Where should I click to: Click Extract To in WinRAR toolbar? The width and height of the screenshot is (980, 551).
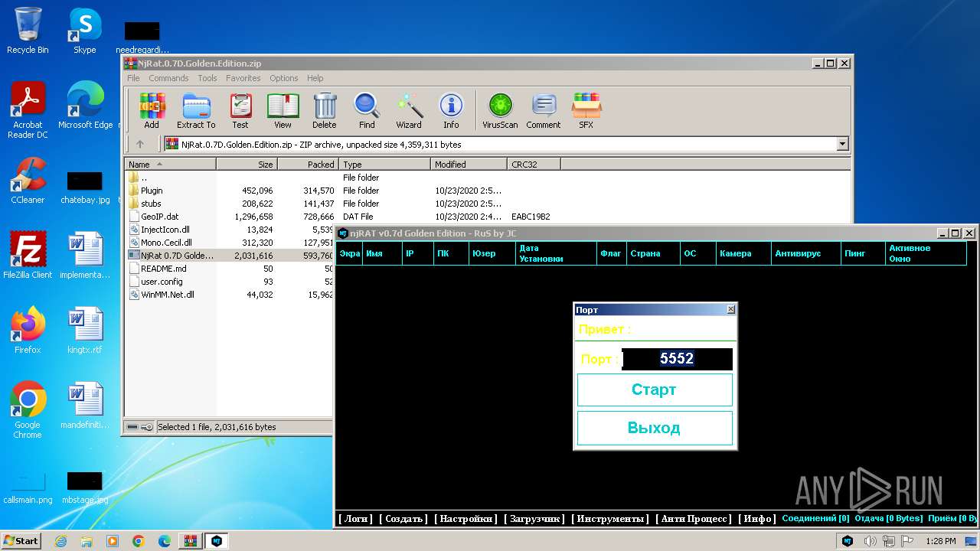[x=196, y=111]
